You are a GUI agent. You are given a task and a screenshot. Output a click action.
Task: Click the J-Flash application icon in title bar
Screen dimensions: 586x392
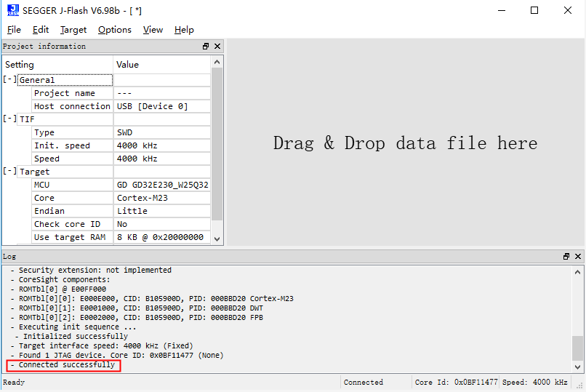click(x=12, y=10)
